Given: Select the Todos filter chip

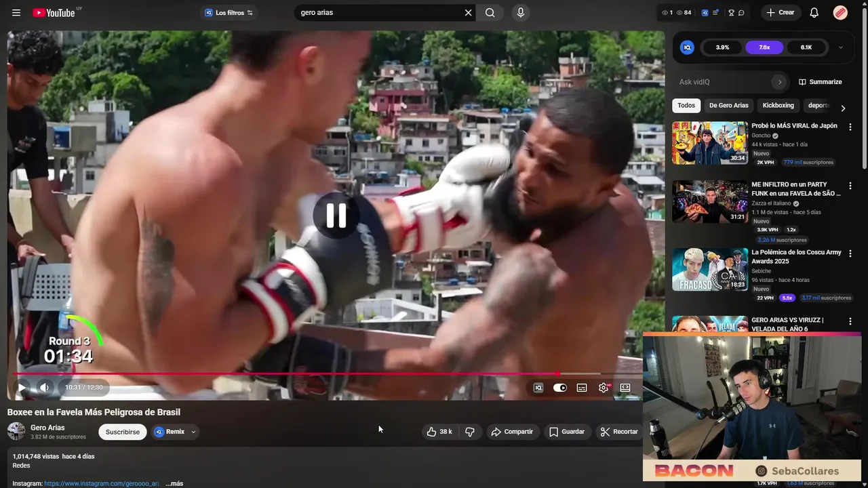Looking at the screenshot, I should [686, 105].
